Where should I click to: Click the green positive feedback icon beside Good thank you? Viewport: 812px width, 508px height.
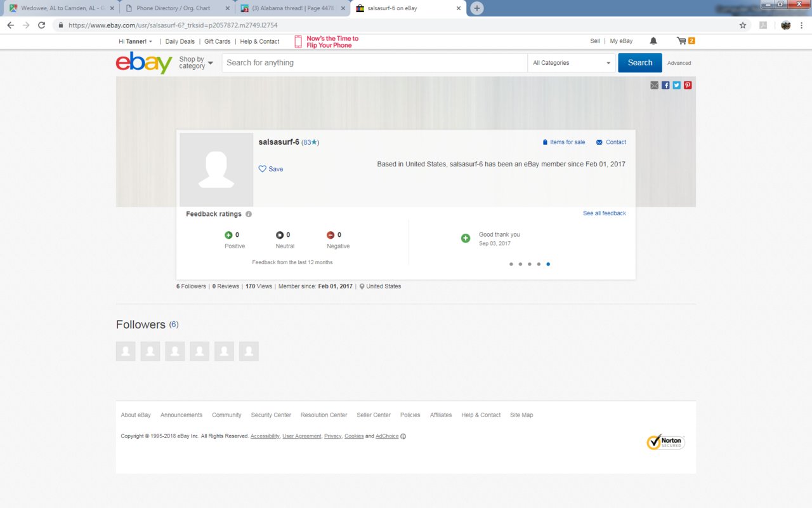(x=466, y=238)
